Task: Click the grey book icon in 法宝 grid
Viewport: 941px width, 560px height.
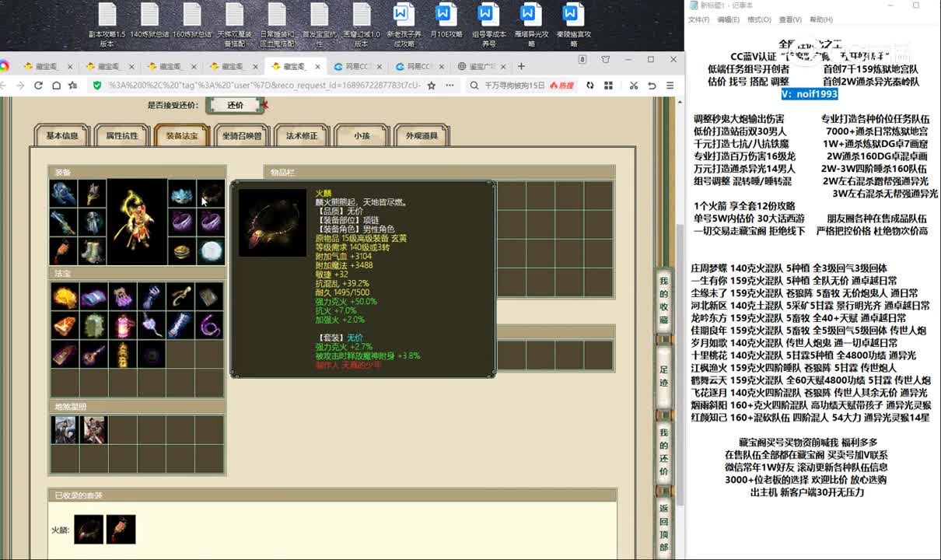Action: [x=210, y=296]
